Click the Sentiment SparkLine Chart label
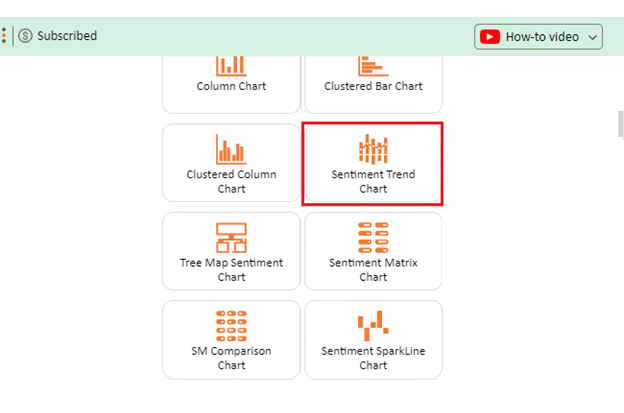This screenshot has height=413, width=624. pyautogui.click(x=373, y=358)
